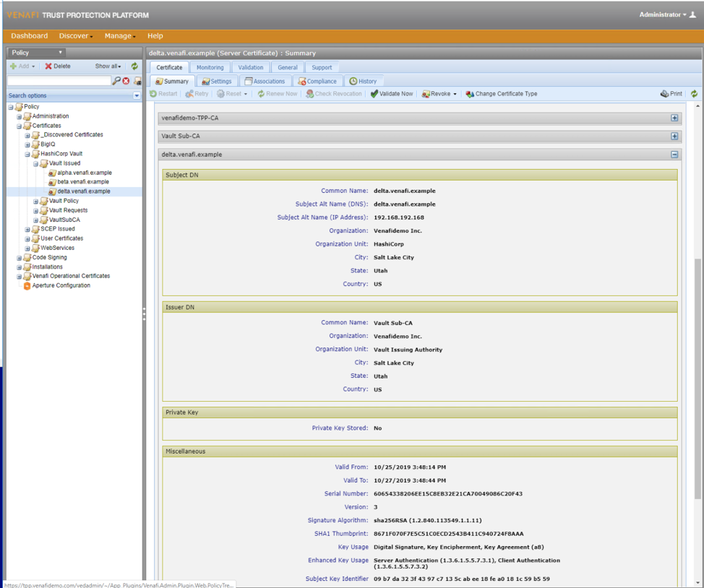Click the serial number value text
Screen dimensions: 704x588
click(x=447, y=494)
